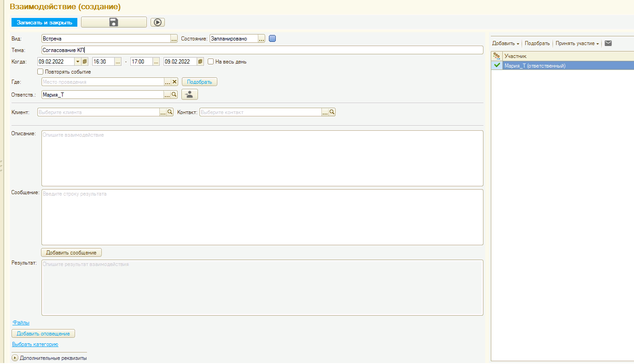Click magnifier icon in Ответств. field
The image size is (634, 364).
click(174, 95)
